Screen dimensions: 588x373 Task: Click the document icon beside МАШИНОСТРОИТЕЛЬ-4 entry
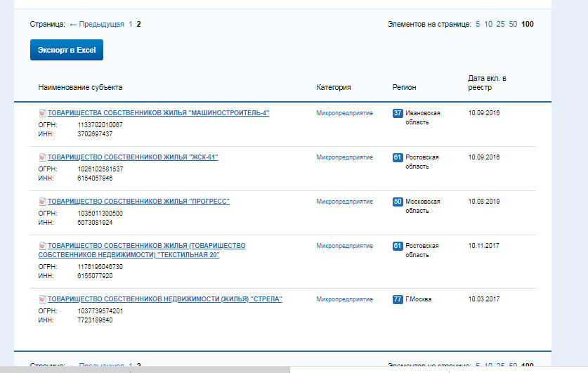(x=42, y=113)
